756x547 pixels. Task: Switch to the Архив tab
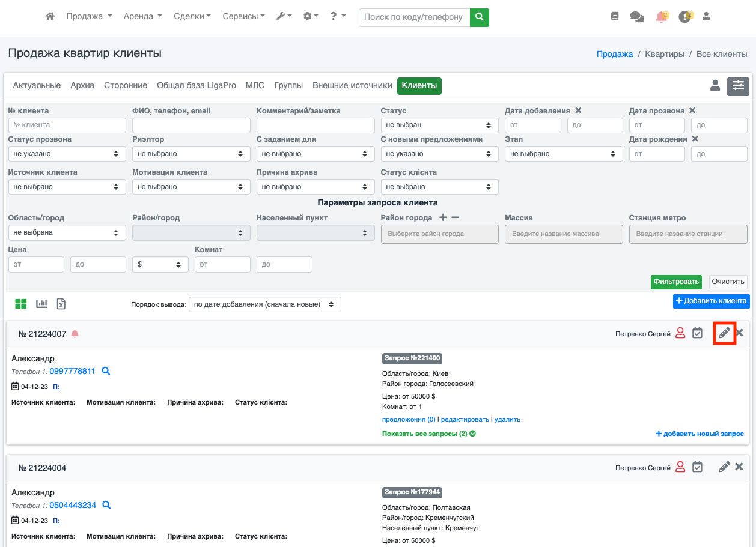pyautogui.click(x=82, y=86)
